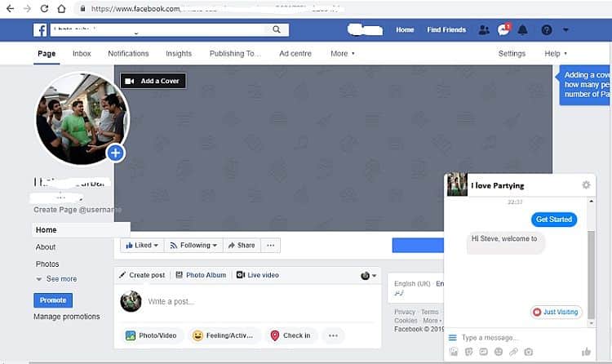The width and height of the screenshot is (612, 364).
Task: Open emoji picker in chat
Action: (499, 352)
